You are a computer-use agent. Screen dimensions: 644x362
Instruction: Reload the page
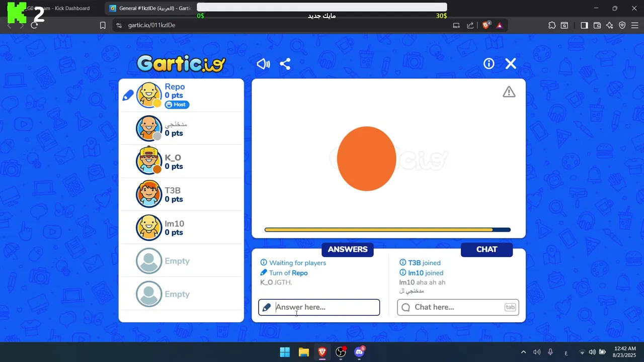34,25
